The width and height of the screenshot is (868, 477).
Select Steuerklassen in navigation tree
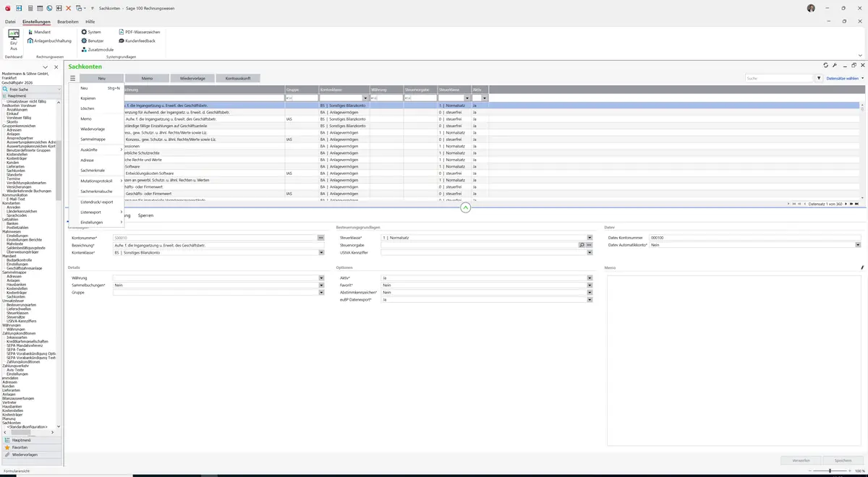pos(17,312)
